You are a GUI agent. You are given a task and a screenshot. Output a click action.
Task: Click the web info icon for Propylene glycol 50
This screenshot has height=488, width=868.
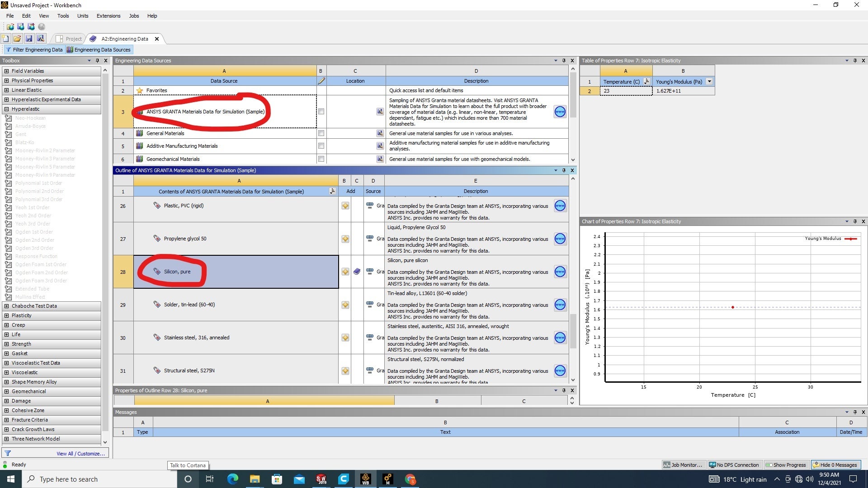click(560, 239)
